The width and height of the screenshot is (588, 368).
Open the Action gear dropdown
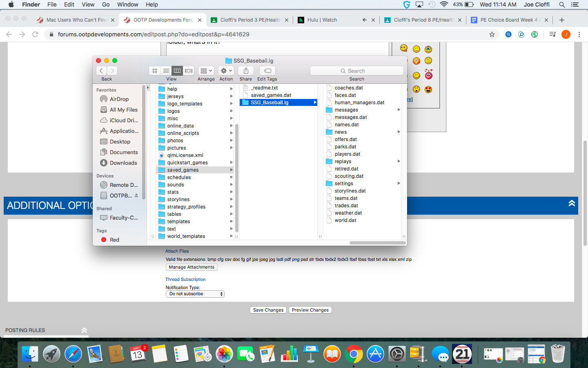[x=226, y=71]
